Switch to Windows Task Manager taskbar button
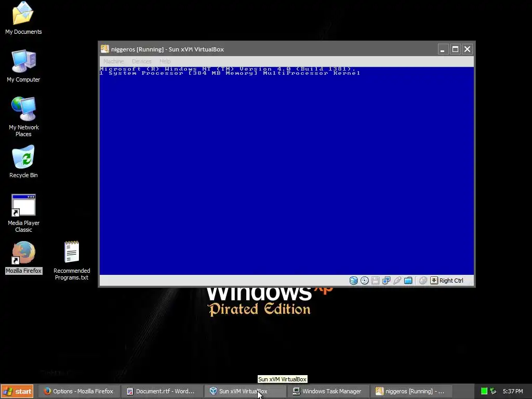The image size is (532, 399). click(x=328, y=391)
